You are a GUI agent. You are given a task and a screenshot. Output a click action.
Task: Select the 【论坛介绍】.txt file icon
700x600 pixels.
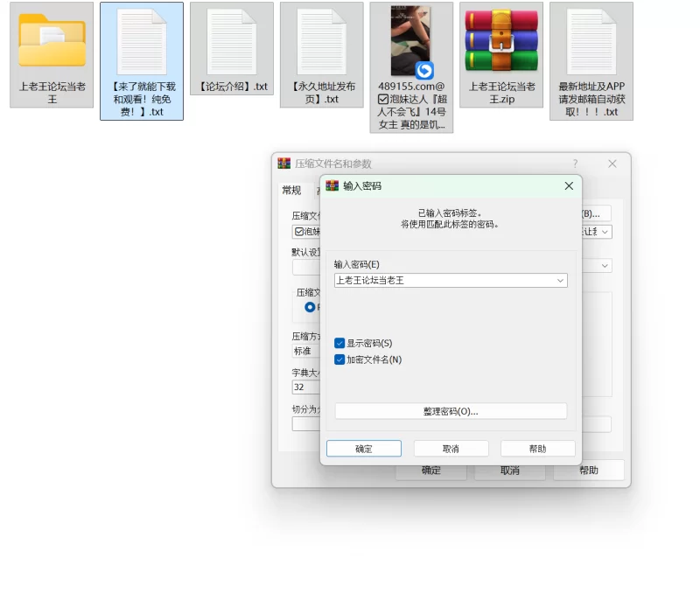point(232,42)
